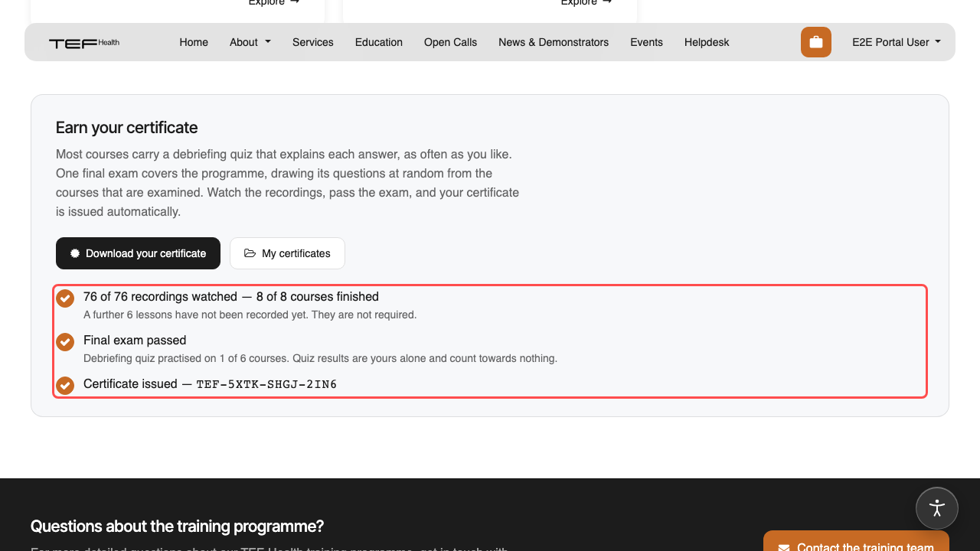This screenshot has height=551, width=980.
Task: Select the certificate code TEF-5XTK-SHGJ-2IN6
Action: pos(266,384)
